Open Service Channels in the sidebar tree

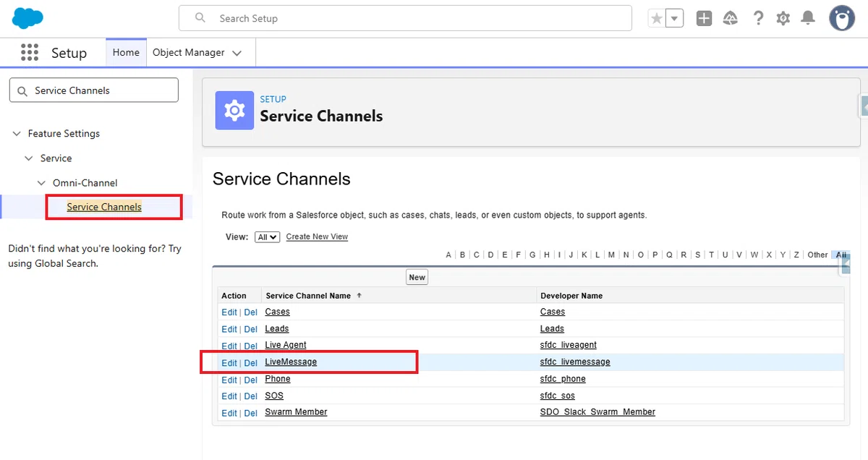[104, 207]
